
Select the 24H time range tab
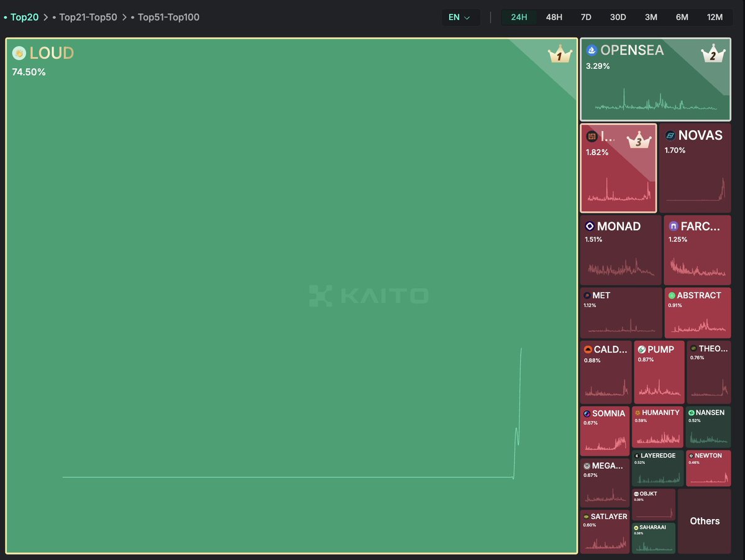pos(519,17)
